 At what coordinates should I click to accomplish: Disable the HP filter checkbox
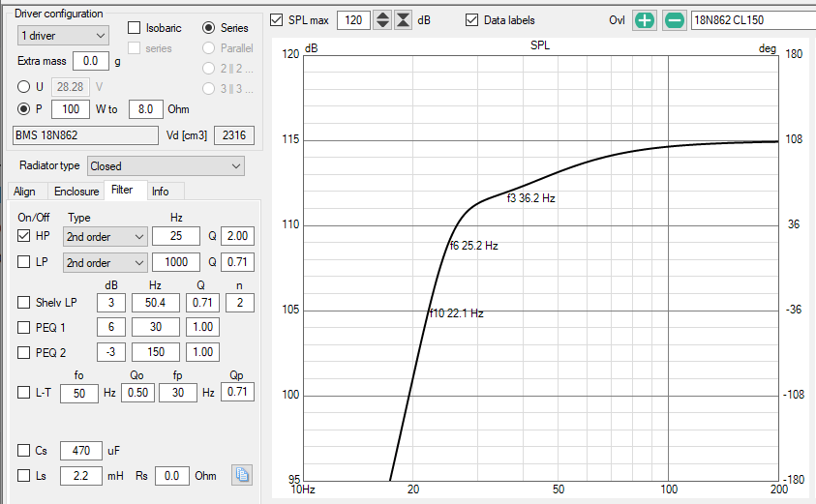point(23,236)
